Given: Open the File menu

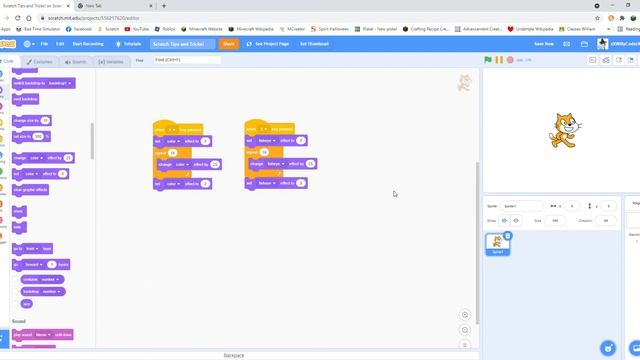Looking at the screenshot, I should click(44, 44).
